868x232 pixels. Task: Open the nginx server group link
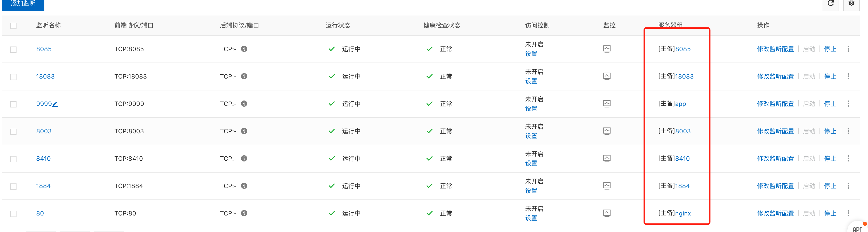pyautogui.click(x=683, y=213)
